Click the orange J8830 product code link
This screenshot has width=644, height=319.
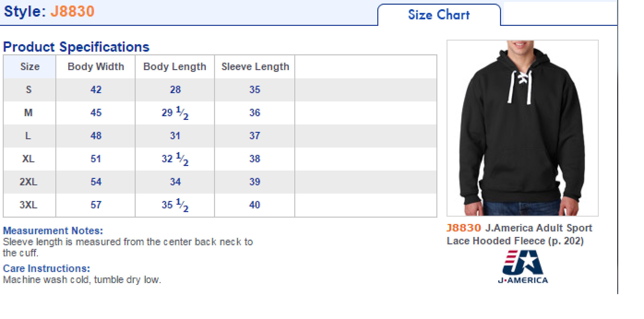point(463,228)
